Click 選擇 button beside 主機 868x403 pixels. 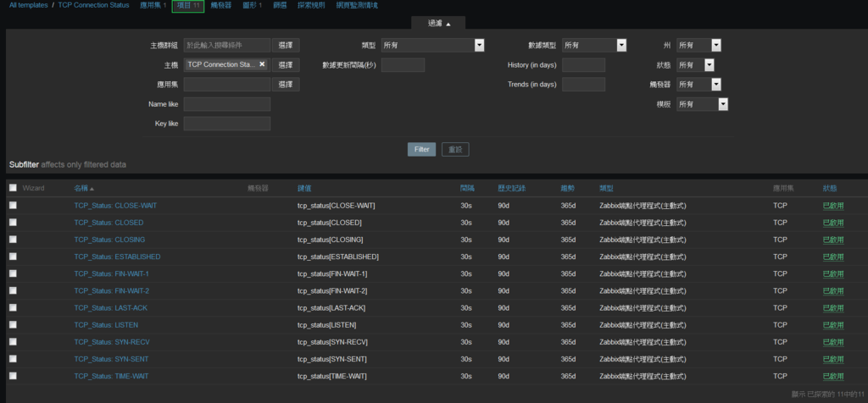tap(286, 64)
